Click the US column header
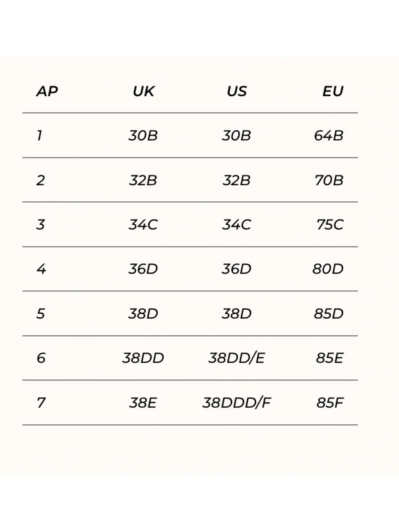This screenshot has height=532, width=399. (x=237, y=91)
